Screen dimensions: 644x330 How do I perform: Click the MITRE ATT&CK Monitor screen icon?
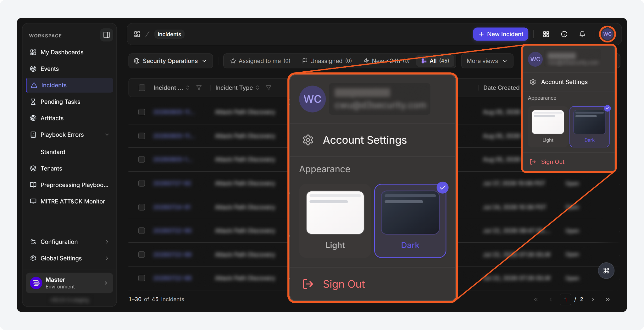(33, 201)
